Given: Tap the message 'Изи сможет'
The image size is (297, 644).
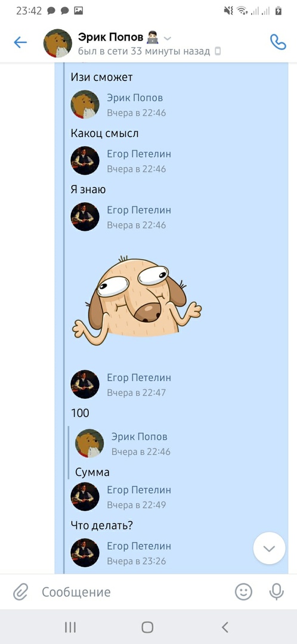Looking at the screenshot, I should point(101,77).
